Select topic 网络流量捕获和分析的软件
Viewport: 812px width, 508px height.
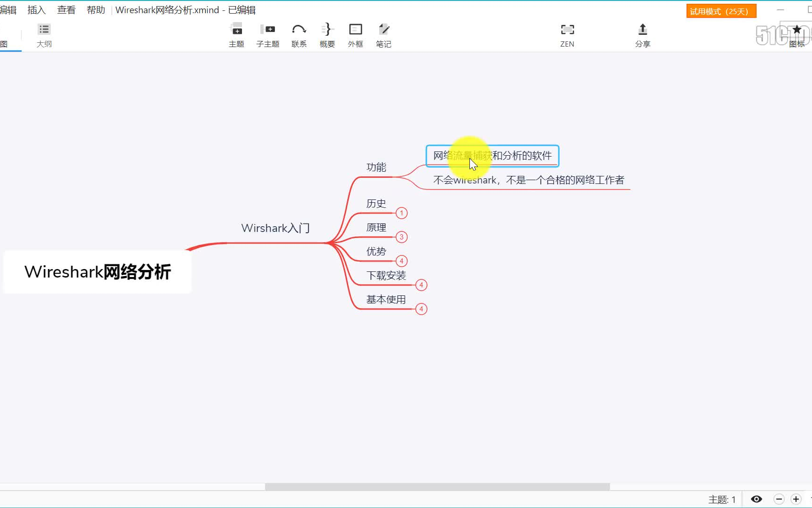(x=492, y=156)
